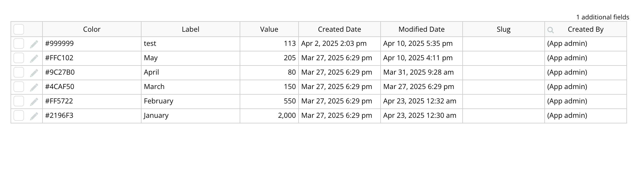Open the April row pencil editor
The width and height of the screenshot is (644, 171).
pos(34,73)
